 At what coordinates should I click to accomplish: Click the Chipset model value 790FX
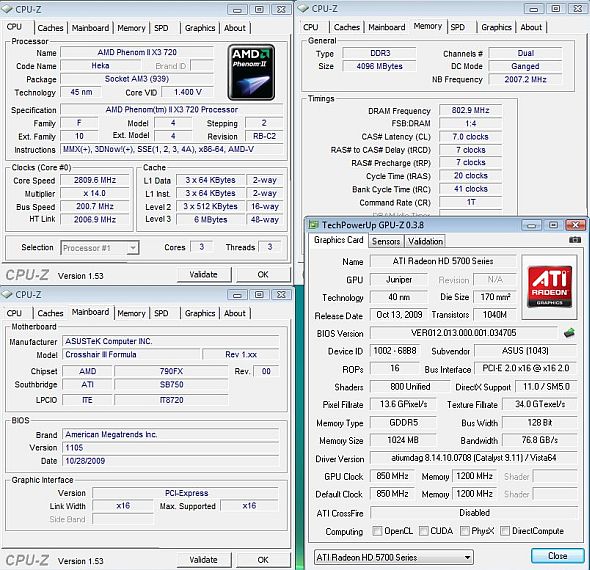(x=171, y=371)
